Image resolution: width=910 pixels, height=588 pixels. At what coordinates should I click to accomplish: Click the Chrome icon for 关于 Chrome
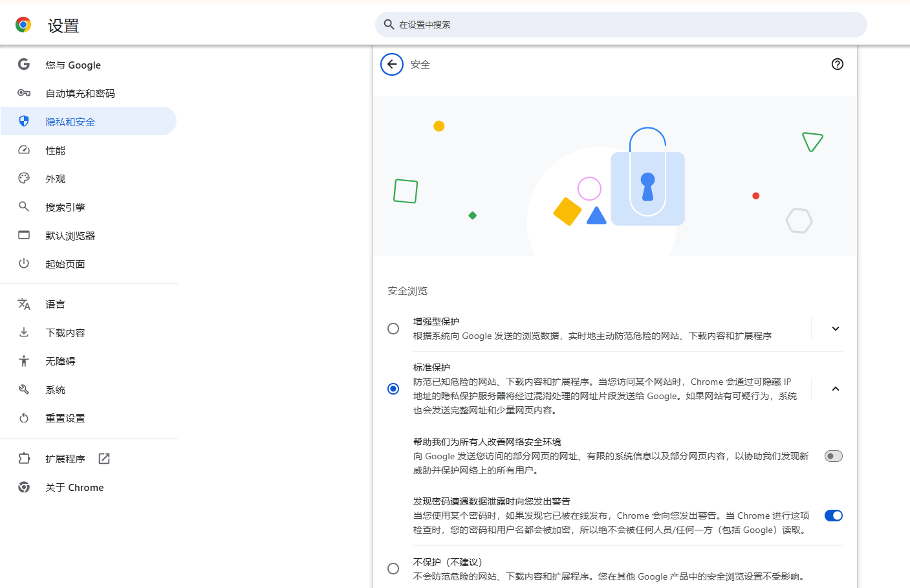(24, 487)
